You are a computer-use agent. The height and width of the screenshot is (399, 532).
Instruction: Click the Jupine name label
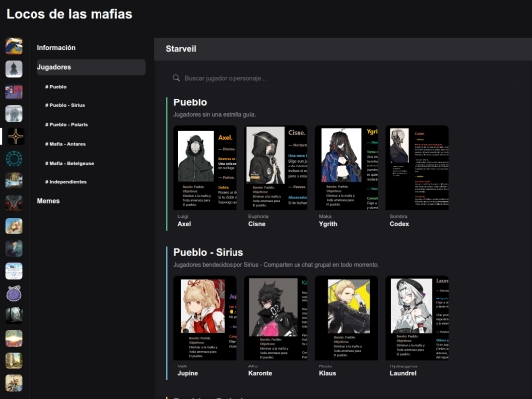(188, 373)
